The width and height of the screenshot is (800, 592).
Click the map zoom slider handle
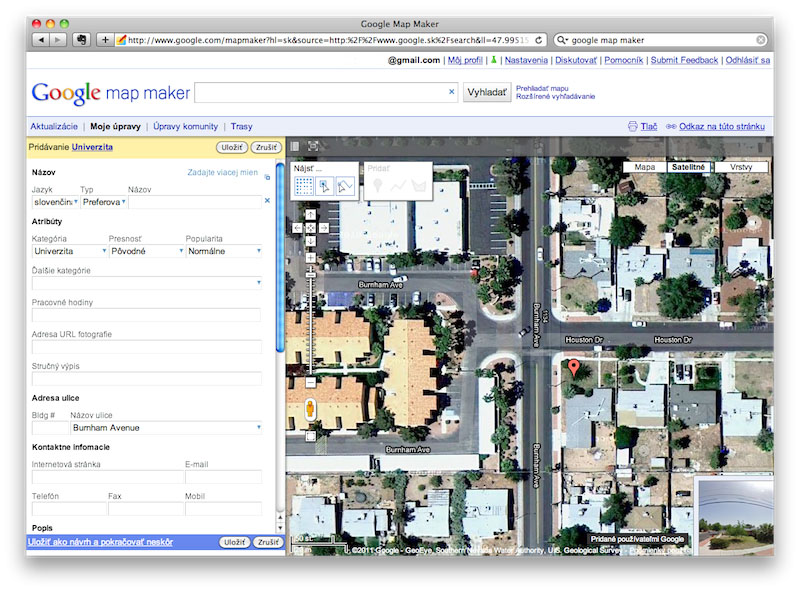click(310, 275)
